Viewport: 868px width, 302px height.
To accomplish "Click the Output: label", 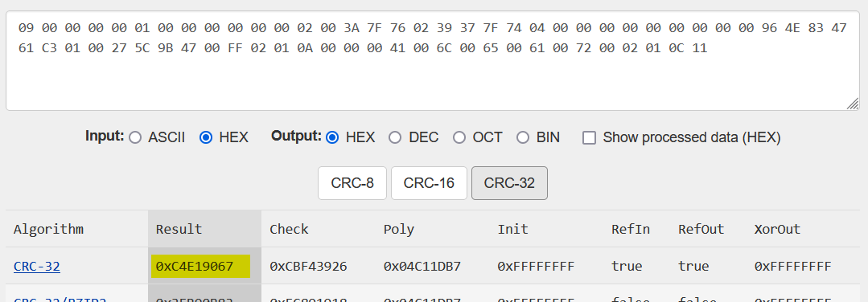I will 296,136.
